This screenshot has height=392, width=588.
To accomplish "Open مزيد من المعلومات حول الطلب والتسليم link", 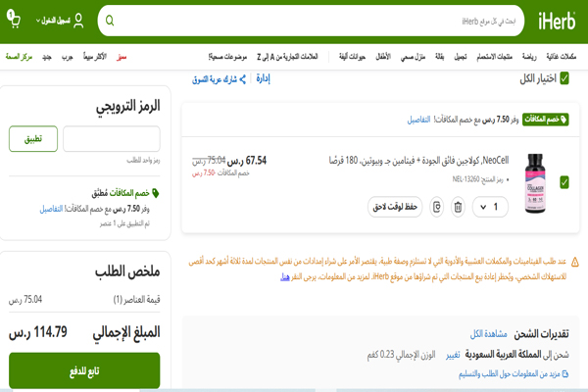I will pyautogui.click(x=510, y=374).
